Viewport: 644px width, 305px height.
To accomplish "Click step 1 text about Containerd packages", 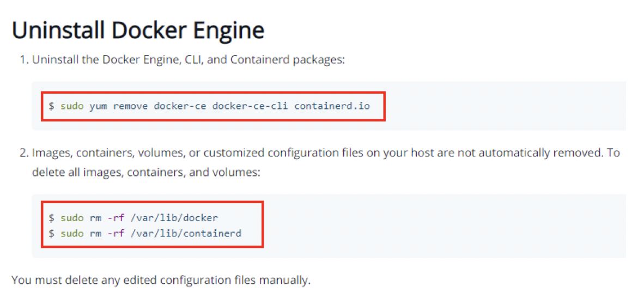I will pos(188,59).
